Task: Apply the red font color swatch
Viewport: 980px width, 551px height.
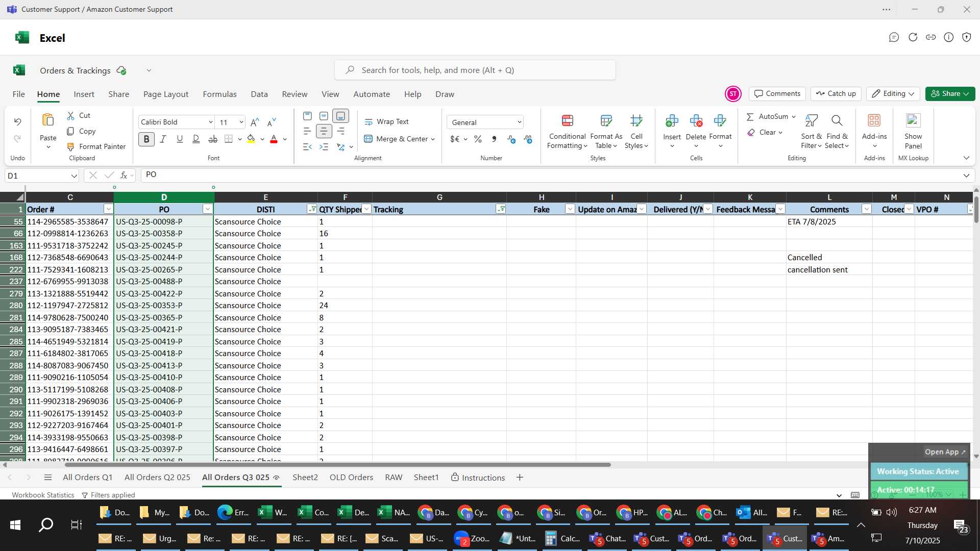Action: (274, 139)
